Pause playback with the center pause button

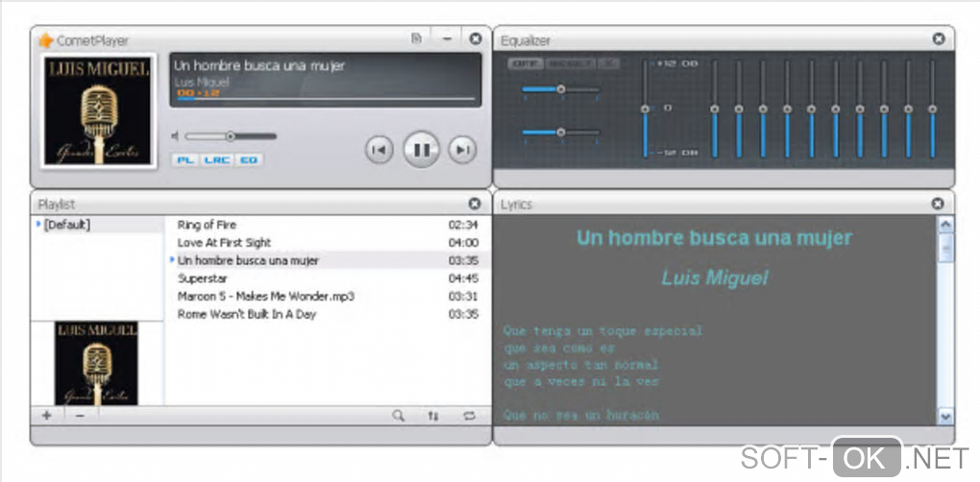coord(421,149)
